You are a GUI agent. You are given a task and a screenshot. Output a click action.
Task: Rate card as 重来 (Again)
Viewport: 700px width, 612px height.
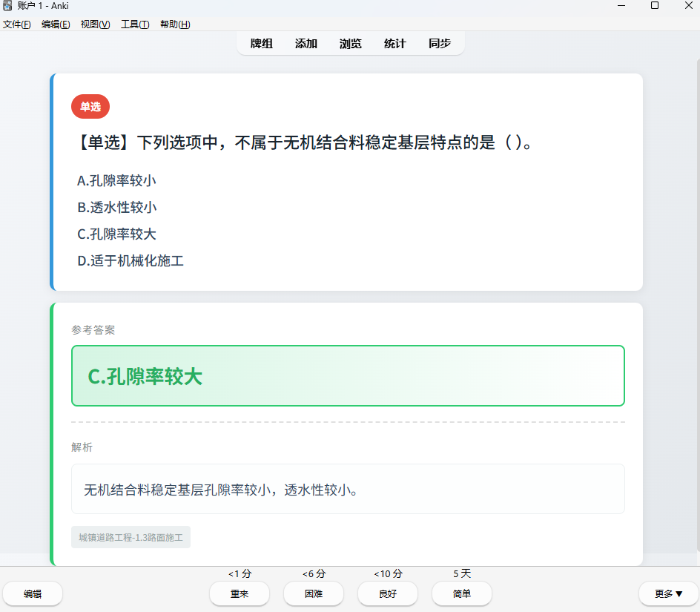click(x=240, y=593)
